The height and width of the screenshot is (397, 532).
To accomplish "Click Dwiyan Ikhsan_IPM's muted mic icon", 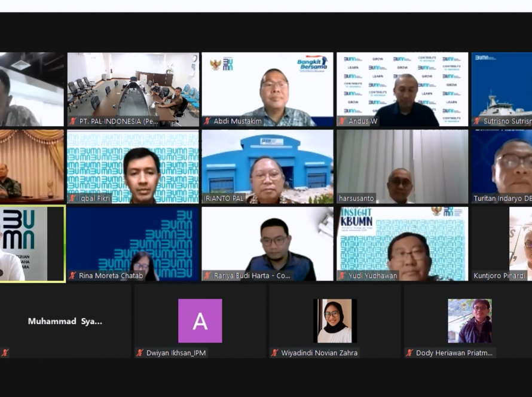I will [140, 353].
